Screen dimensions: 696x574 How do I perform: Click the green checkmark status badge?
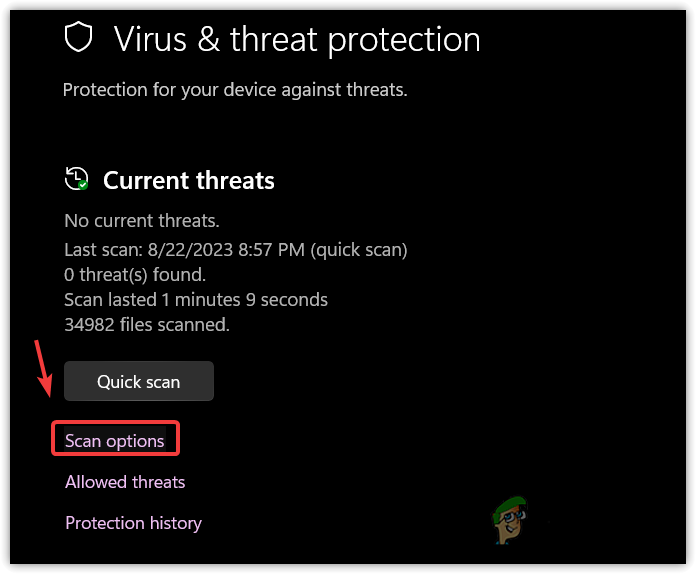(x=83, y=185)
